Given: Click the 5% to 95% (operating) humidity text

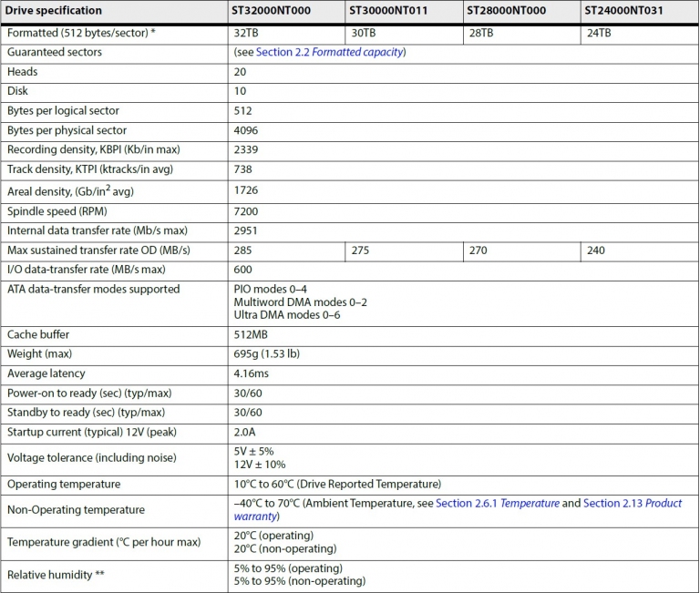Looking at the screenshot, I should pyautogui.click(x=288, y=568).
